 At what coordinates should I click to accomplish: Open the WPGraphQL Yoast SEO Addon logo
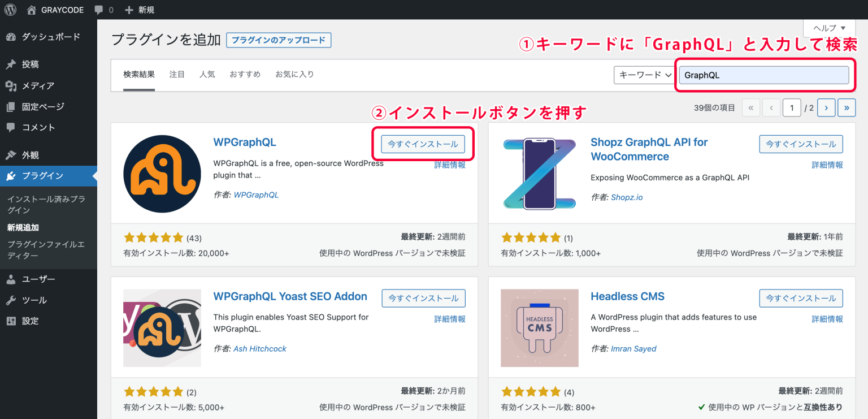point(162,328)
